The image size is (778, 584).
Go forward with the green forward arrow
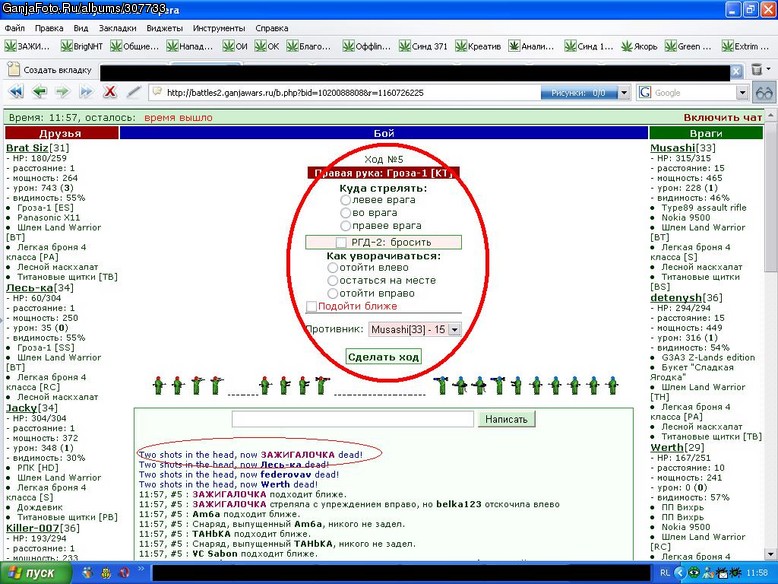[62, 92]
